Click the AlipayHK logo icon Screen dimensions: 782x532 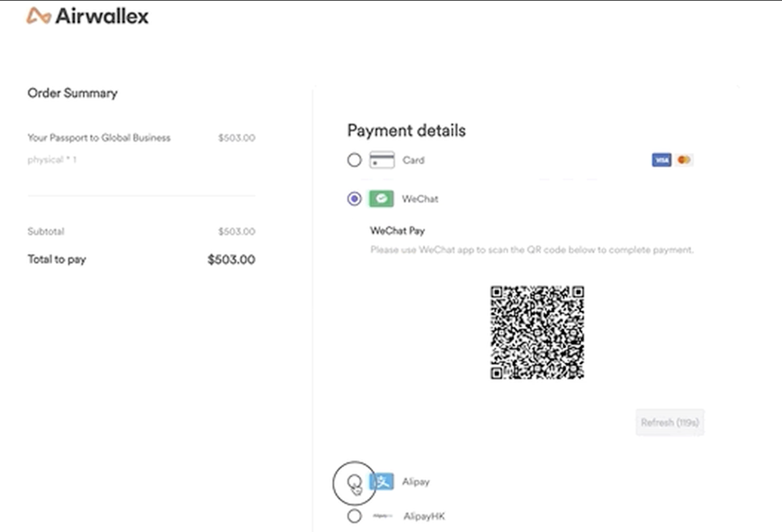383,516
